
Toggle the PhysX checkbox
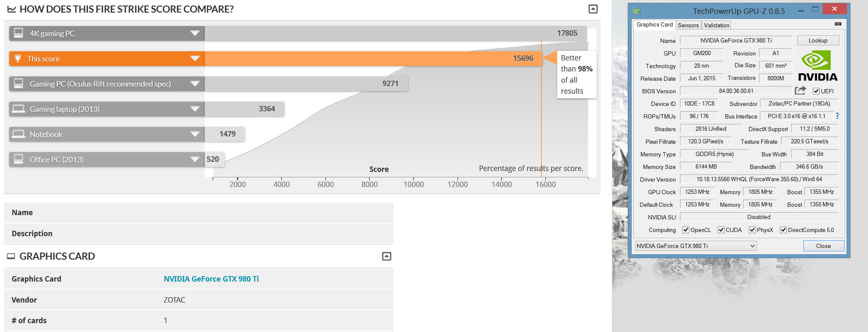click(x=752, y=230)
